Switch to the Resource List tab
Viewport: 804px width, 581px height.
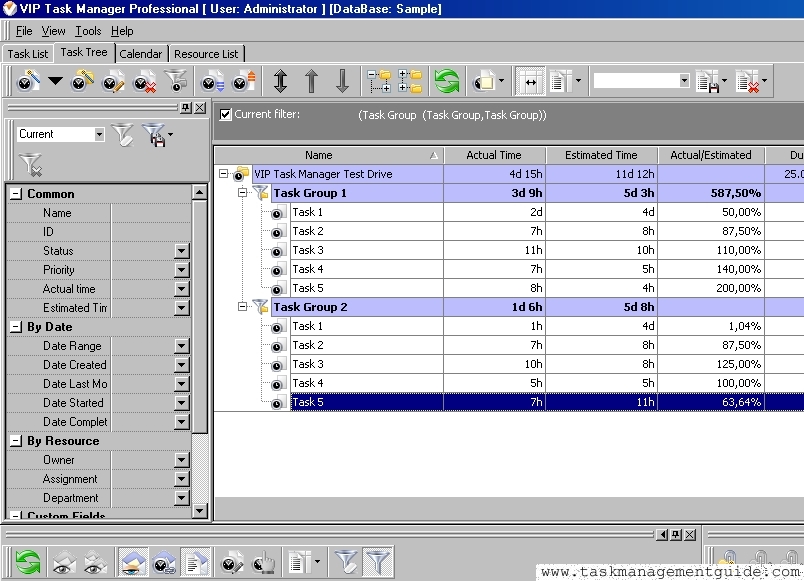click(x=206, y=54)
